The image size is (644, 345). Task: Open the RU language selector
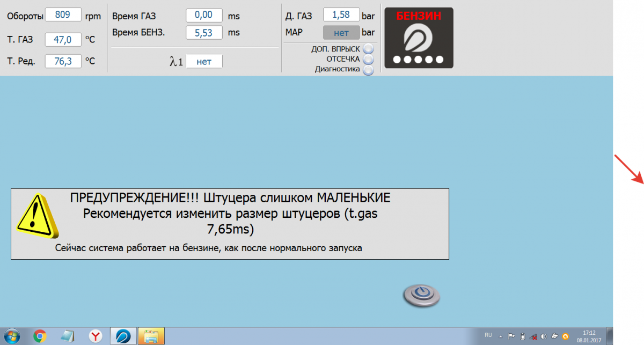tap(488, 335)
